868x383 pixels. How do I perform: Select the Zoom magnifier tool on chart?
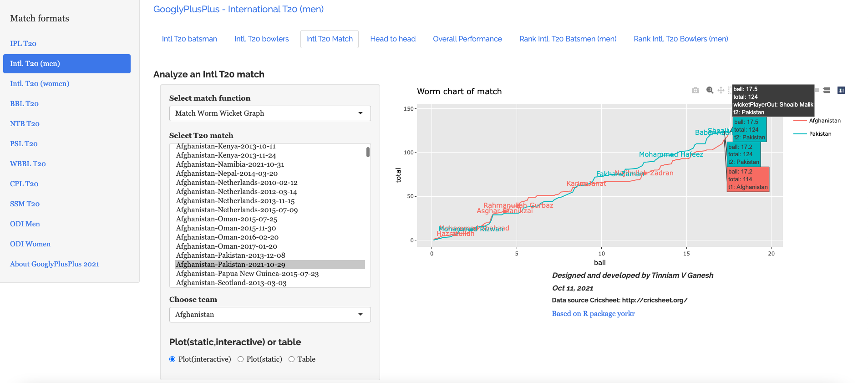[710, 90]
